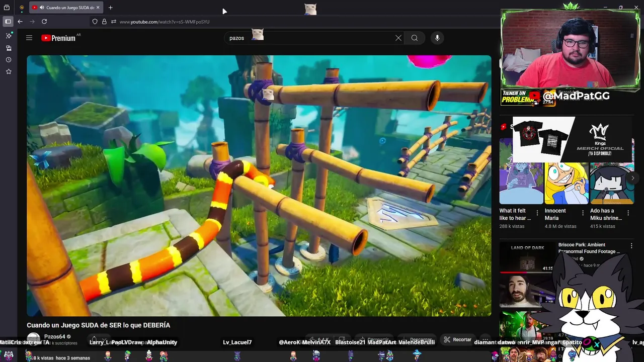This screenshot has width=644, height=362.
Task: Mute audio on the YouTube tab speaker icon
Action: [41, 8]
